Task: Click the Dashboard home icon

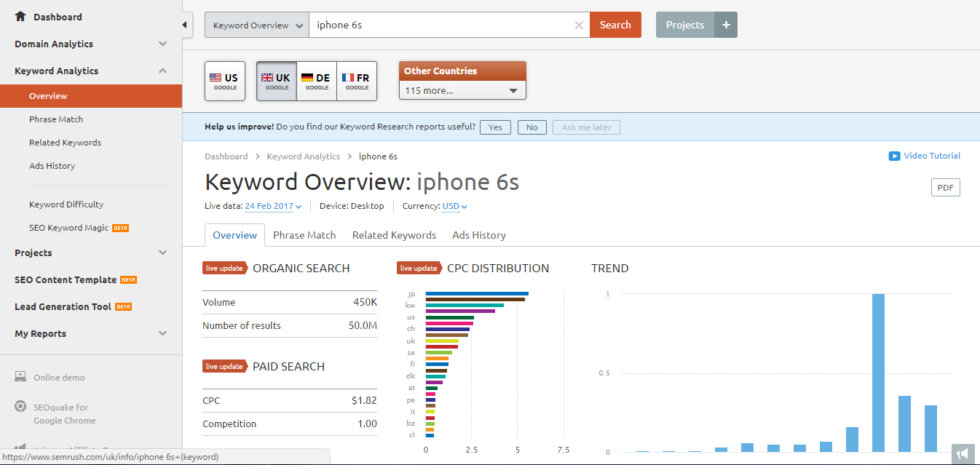Action: tap(20, 16)
